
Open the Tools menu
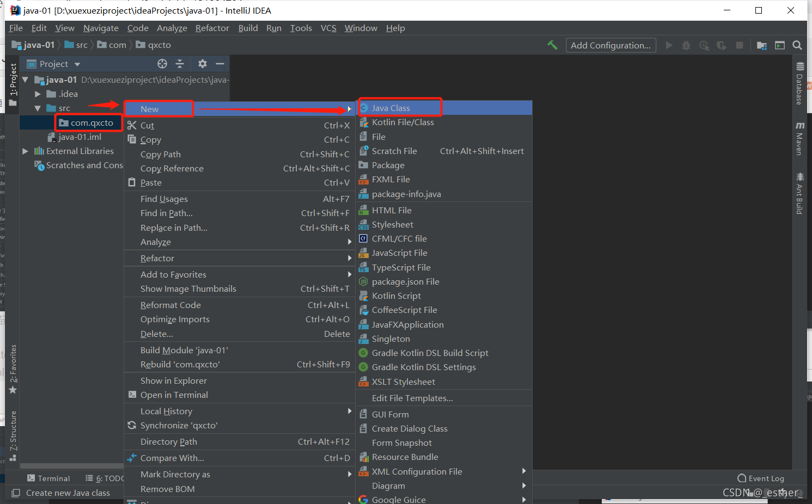301,28
